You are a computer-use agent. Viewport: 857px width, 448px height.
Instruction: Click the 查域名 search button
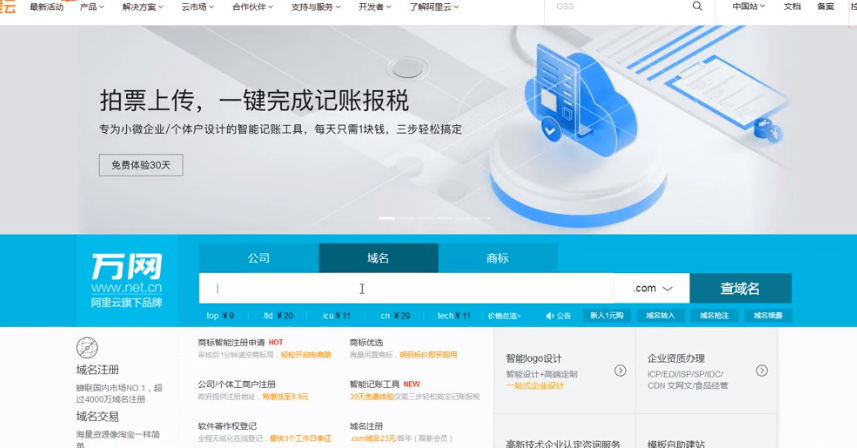click(740, 288)
